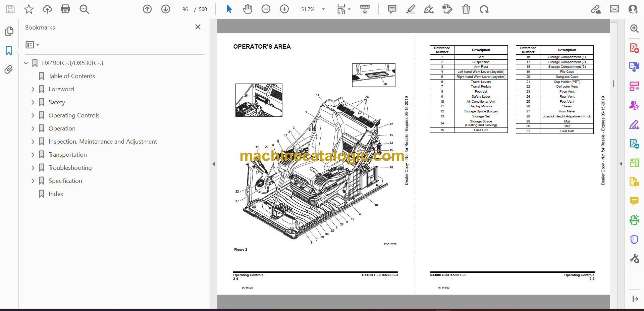Screen dimensions: 644x311
Task: Expand the right tools pane at bottom
Action: [x=635, y=299]
